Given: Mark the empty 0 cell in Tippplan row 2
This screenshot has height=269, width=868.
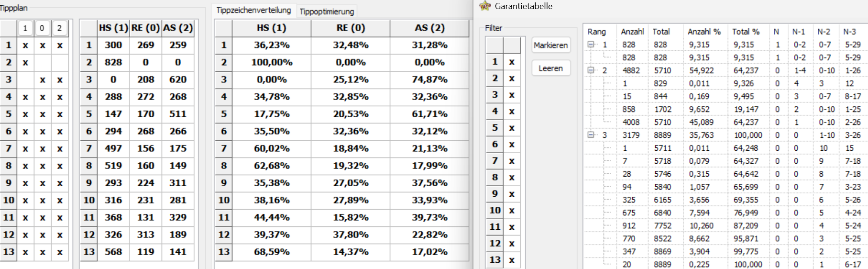Looking at the screenshot, I should [x=43, y=62].
